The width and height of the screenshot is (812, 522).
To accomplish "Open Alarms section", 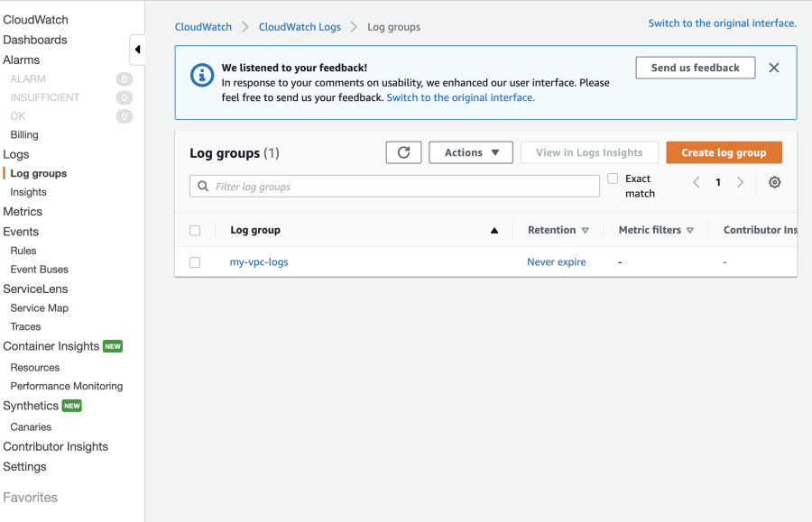I will coord(22,60).
